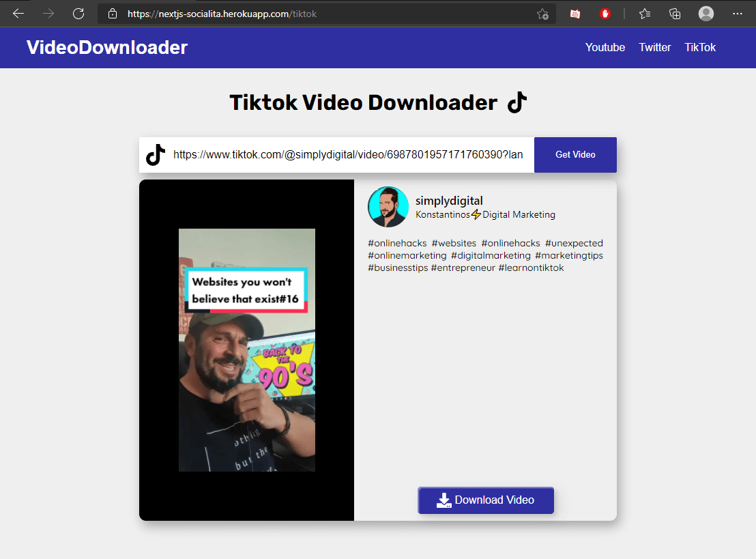756x559 pixels.
Task: Click the #onlinemarketing hashtag
Action: point(407,256)
